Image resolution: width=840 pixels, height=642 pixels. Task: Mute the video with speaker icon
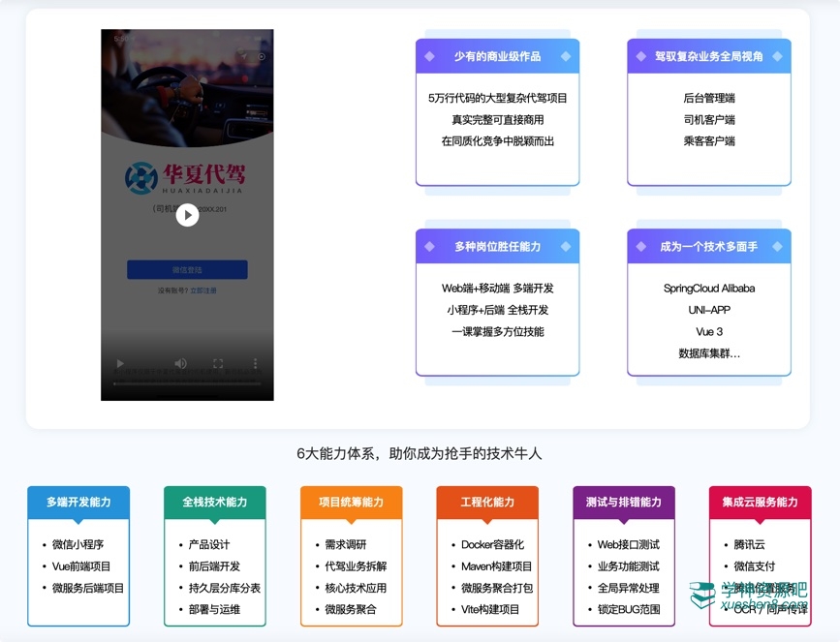coord(180,364)
